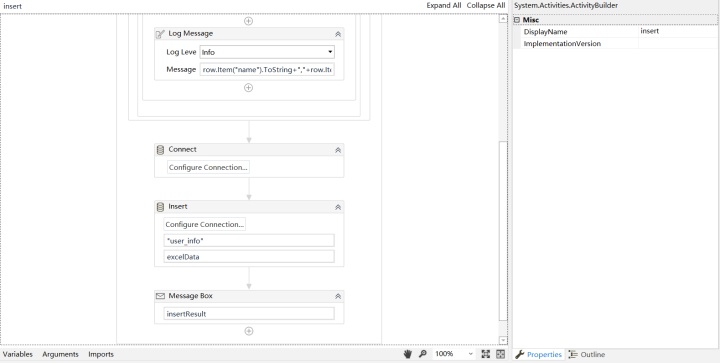This screenshot has width=720, height=363.
Task: Click the ImplementationVersion value field
Action: (678, 44)
